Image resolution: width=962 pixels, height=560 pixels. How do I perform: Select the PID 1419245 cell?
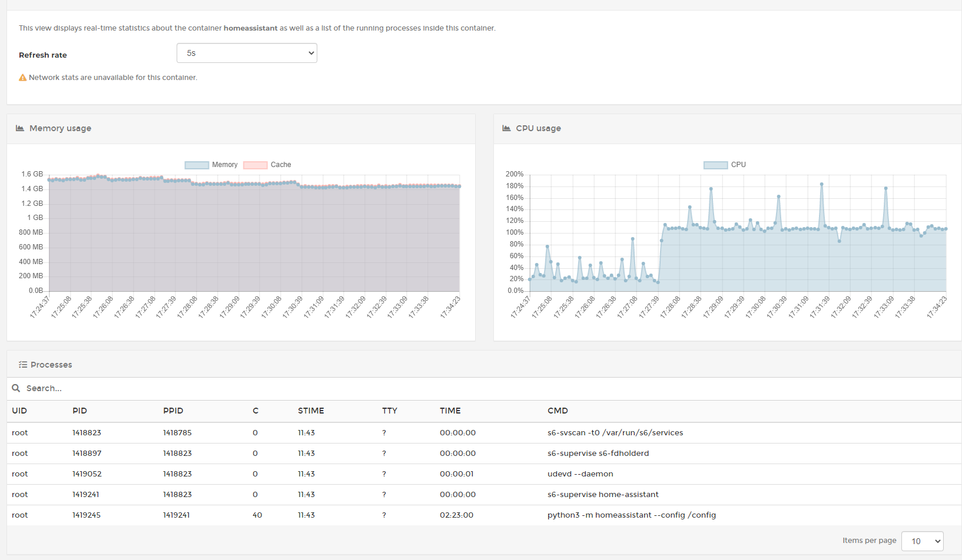tap(87, 515)
